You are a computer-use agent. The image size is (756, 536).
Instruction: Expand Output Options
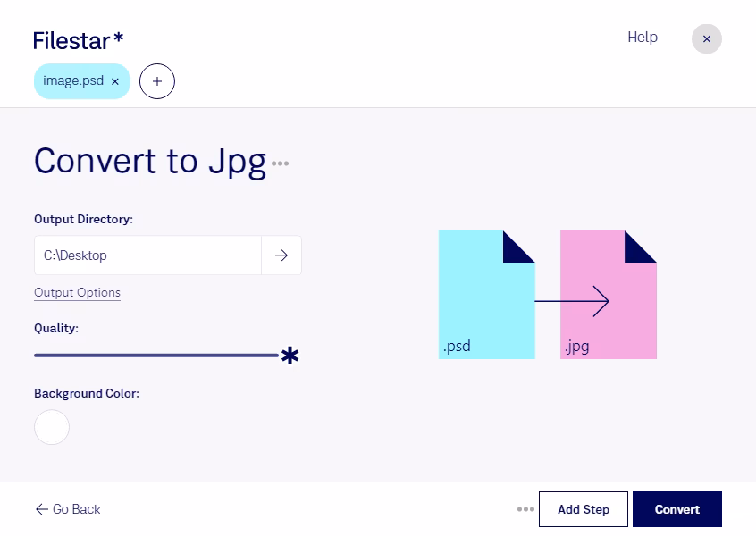pos(77,293)
